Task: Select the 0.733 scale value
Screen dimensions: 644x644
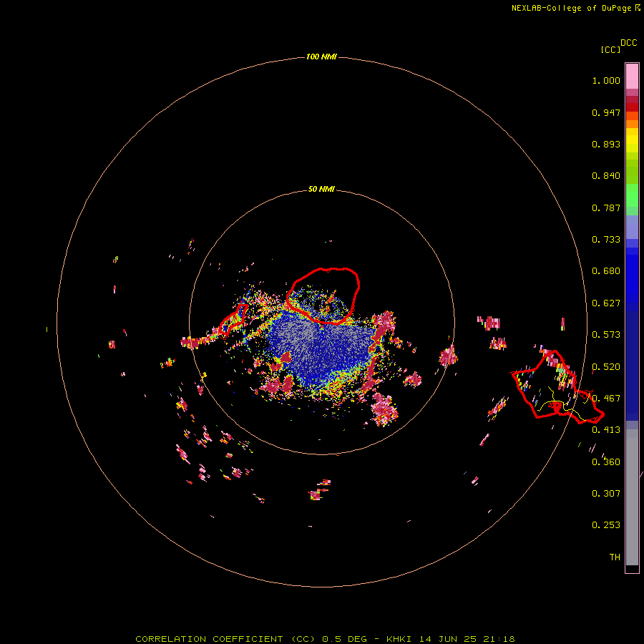Action: point(606,240)
